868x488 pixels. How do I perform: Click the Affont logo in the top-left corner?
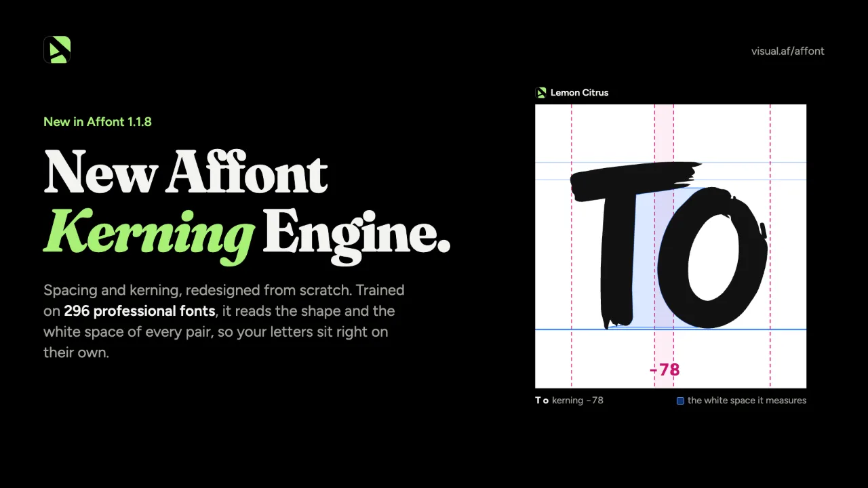click(x=57, y=49)
